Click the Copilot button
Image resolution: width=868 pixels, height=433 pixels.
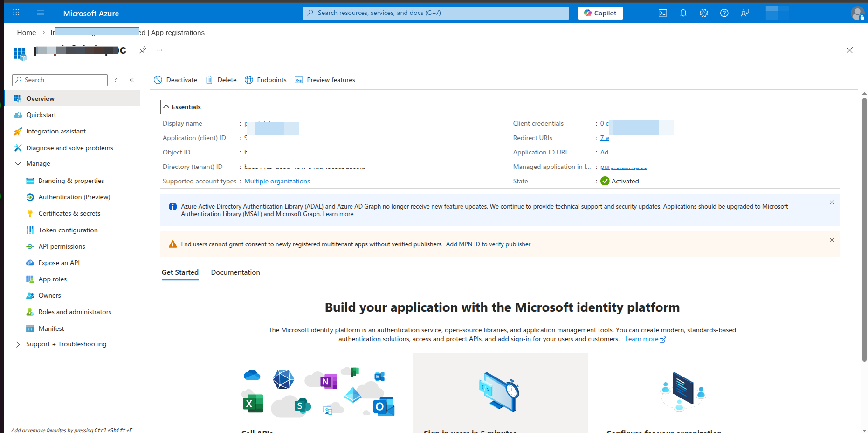tap(600, 13)
